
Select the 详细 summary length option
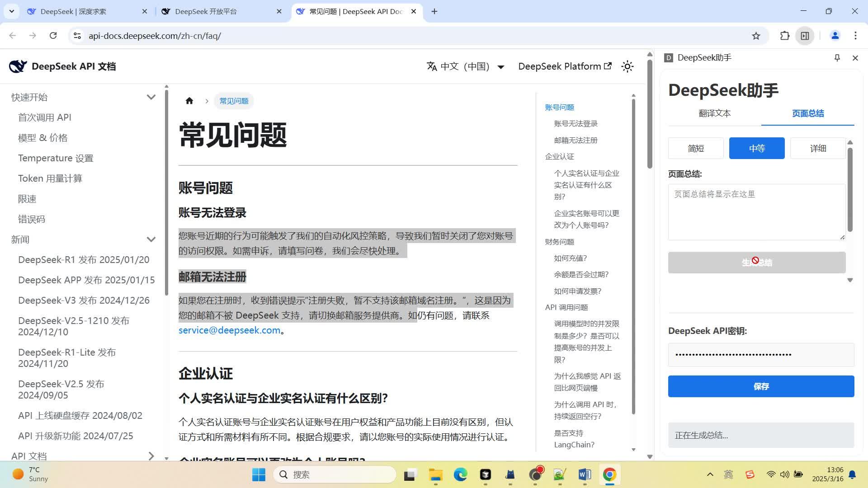pyautogui.click(x=817, y=148)
